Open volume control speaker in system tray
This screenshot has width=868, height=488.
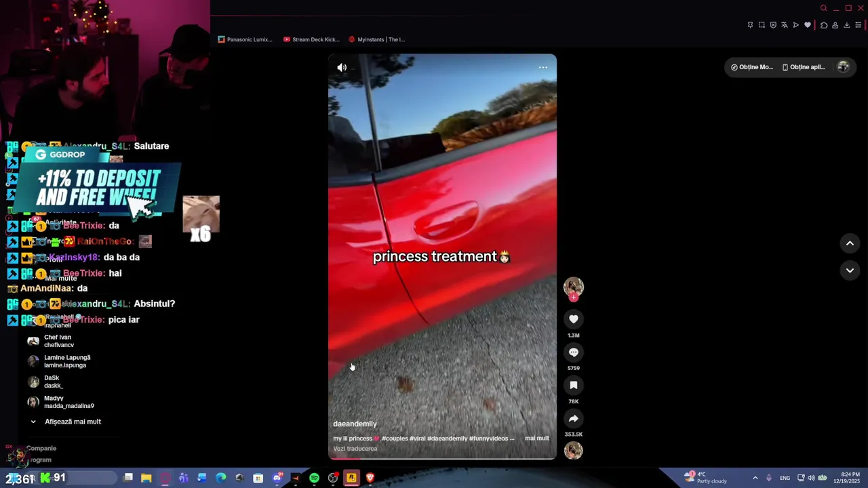click(811, 478)
